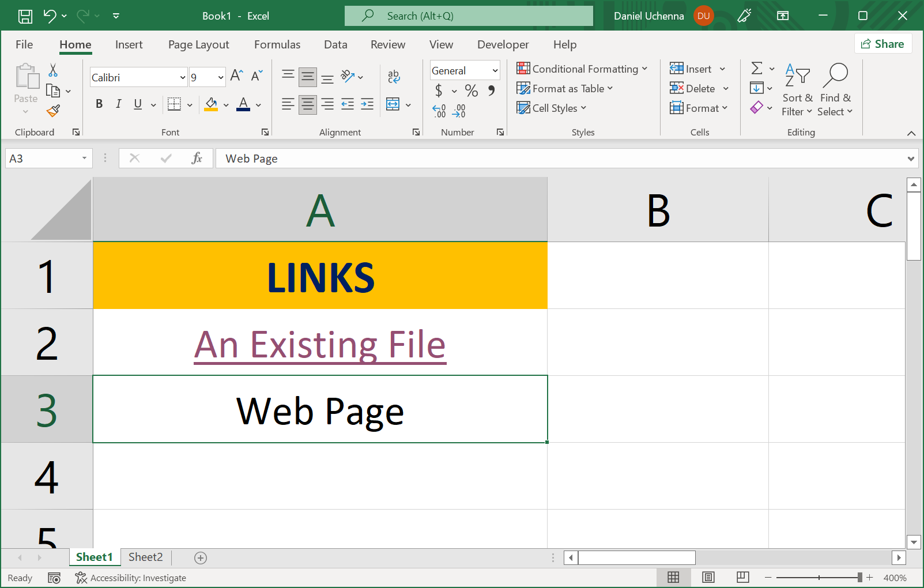Click the Format as Table icon
Viewport: 924px width, 588px height.
[x=523, y=88]
